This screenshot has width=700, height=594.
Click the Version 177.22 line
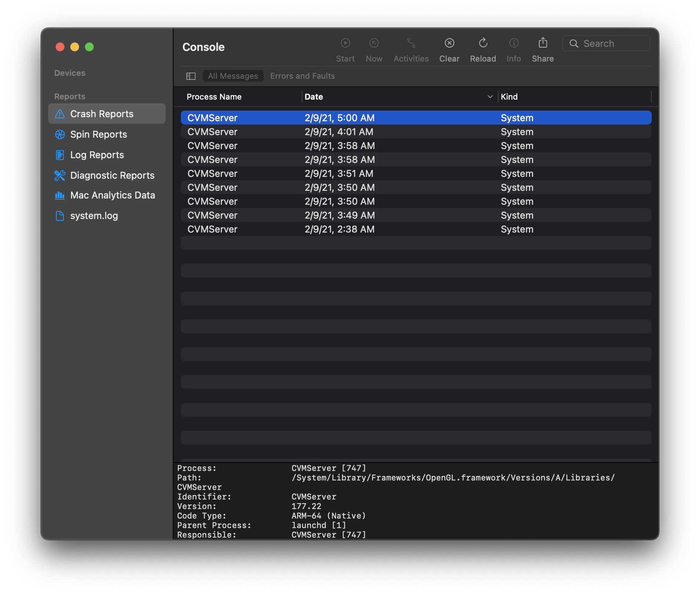(249, 506)
